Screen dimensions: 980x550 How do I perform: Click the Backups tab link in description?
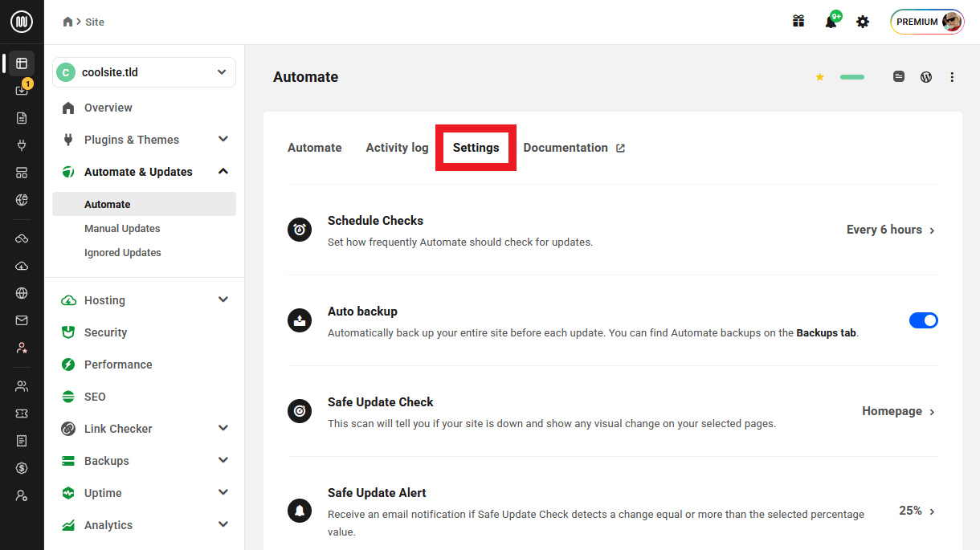pos(826,332)
